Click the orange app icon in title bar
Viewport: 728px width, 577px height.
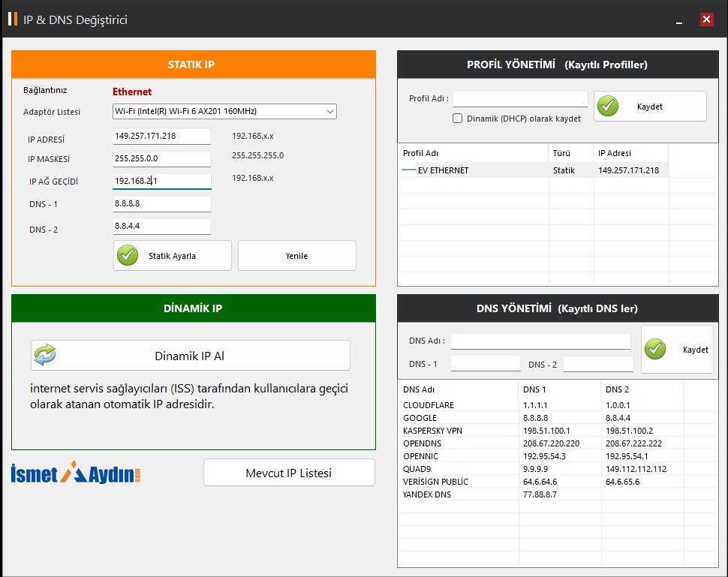12,20
